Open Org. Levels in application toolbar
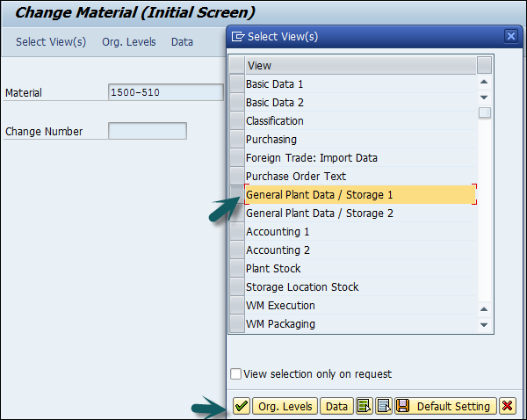527x420 pixels. pos(129,41)
